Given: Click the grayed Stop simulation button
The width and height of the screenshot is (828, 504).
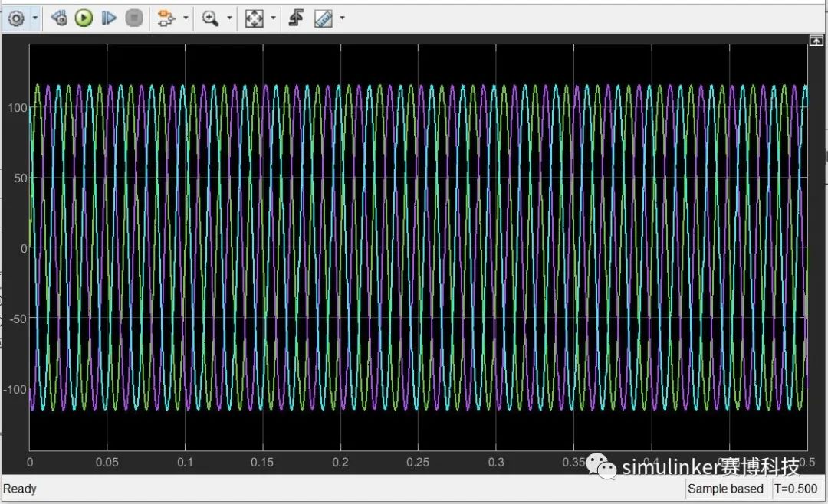Looking at the screenshot, I should 133,18.
